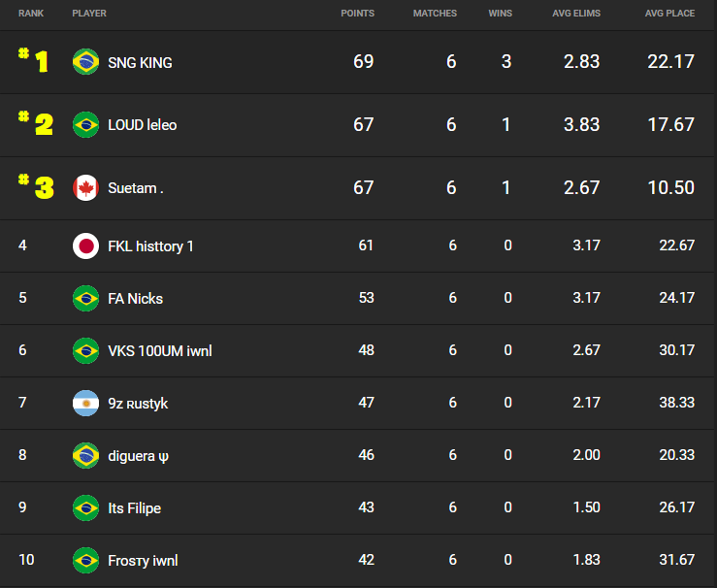Select the Its Filipe player name

(x=135, y=508)
